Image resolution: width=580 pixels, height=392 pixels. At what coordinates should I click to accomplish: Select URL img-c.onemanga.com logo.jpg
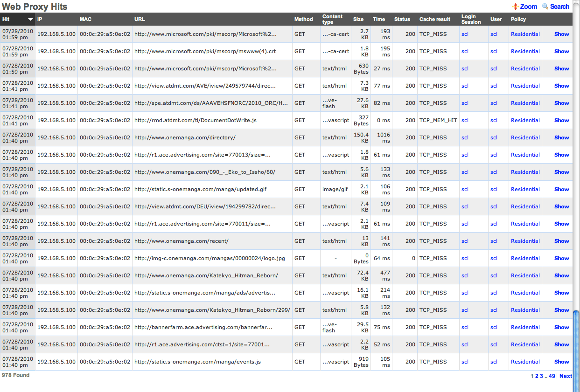pyautogui.click(x=210, y=258)
